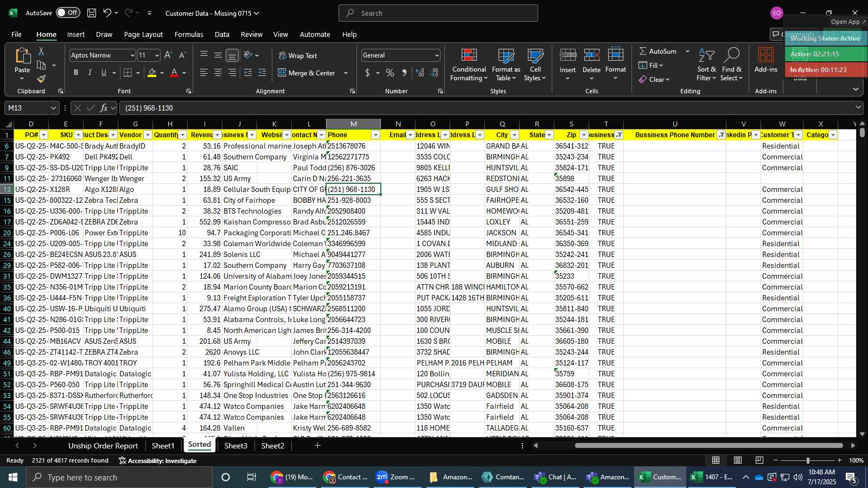This screenshot has width=868, height=488.
Task: Click Comma Style icon
Action: coord(404,73)
